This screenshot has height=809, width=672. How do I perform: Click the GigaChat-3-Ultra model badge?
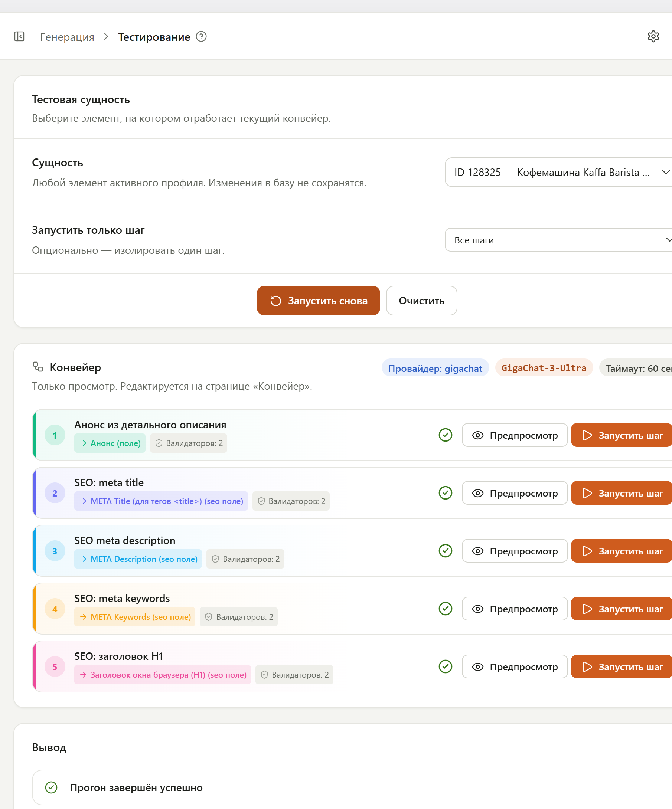[544, 368]
